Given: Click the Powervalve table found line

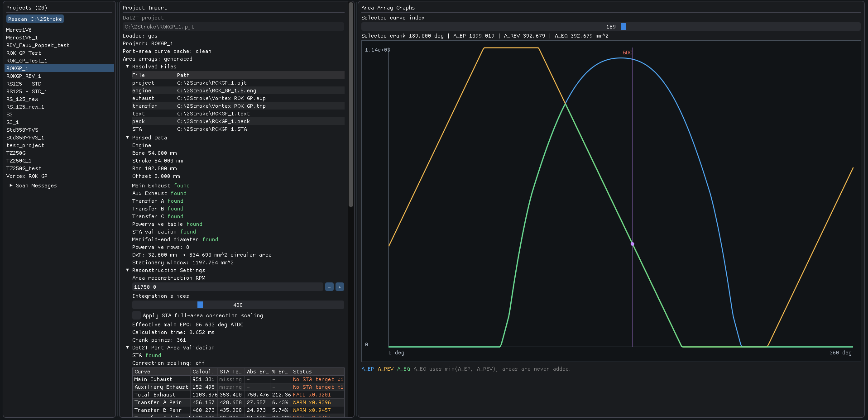Looking at the screenshot, I should tap(167, 224).
